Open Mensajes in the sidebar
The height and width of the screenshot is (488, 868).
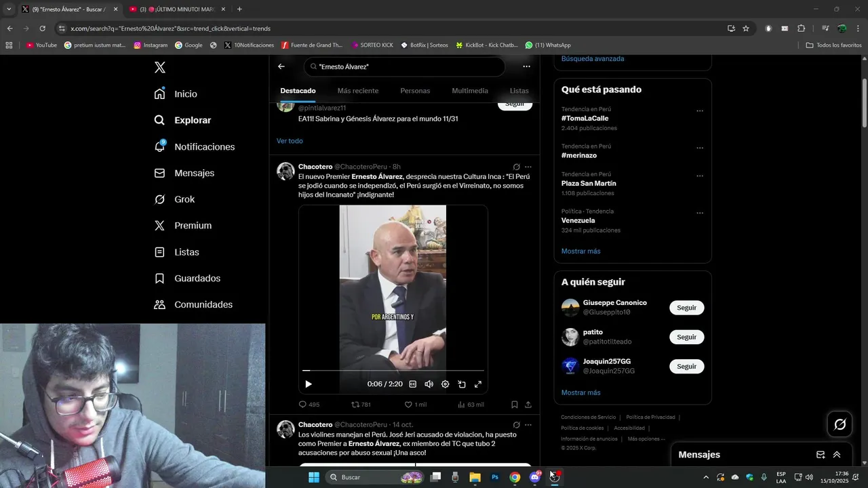pos(184,173)
